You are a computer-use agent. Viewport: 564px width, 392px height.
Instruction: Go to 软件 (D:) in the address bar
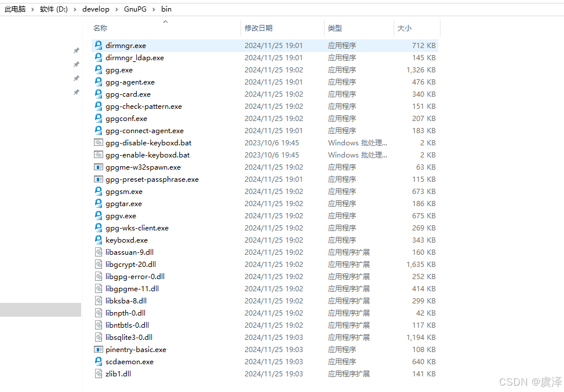pyautogui.click(x=53, y=9)
